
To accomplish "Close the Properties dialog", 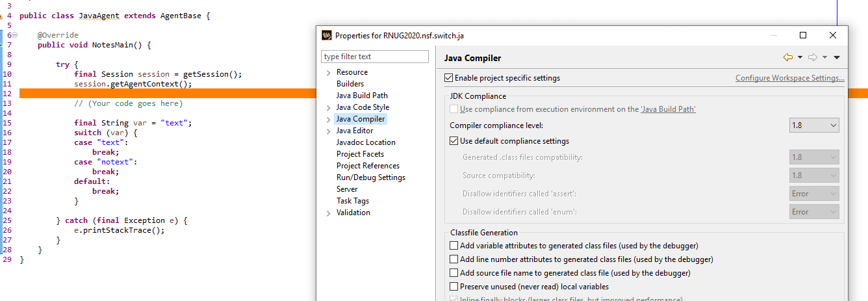I will 833,35.
